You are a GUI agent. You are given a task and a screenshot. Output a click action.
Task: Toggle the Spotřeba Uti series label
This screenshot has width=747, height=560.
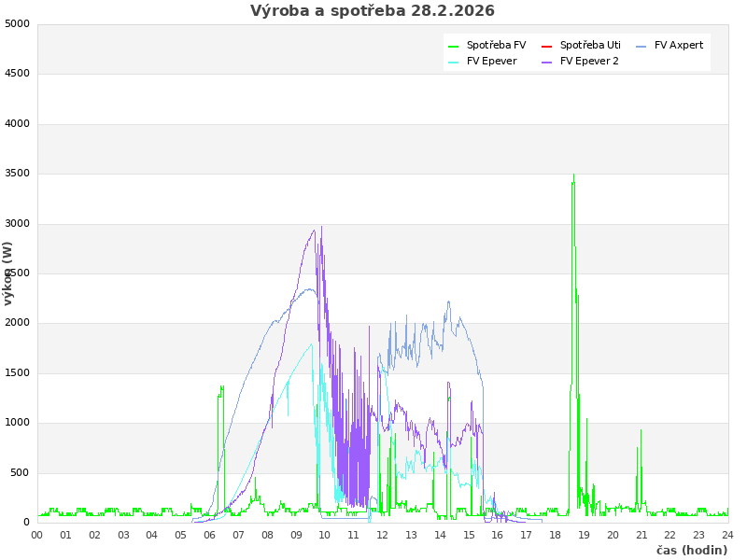(590, 45)
